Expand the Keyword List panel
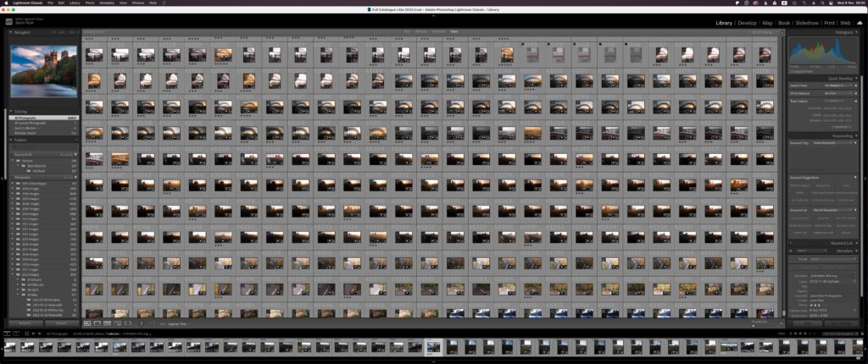 (x=856, y=243)
